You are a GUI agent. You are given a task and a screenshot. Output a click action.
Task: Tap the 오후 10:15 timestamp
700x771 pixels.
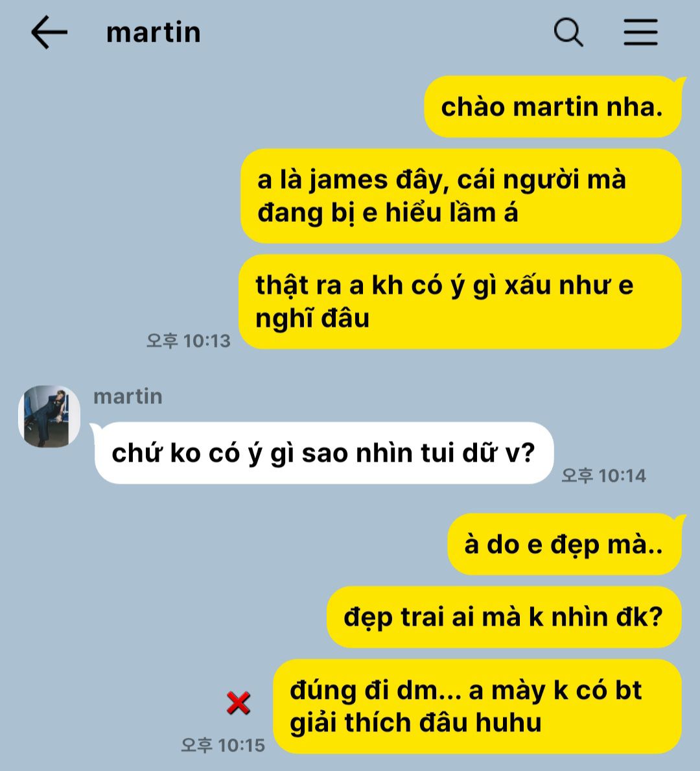pyautogui.click(x=223, y=745)
